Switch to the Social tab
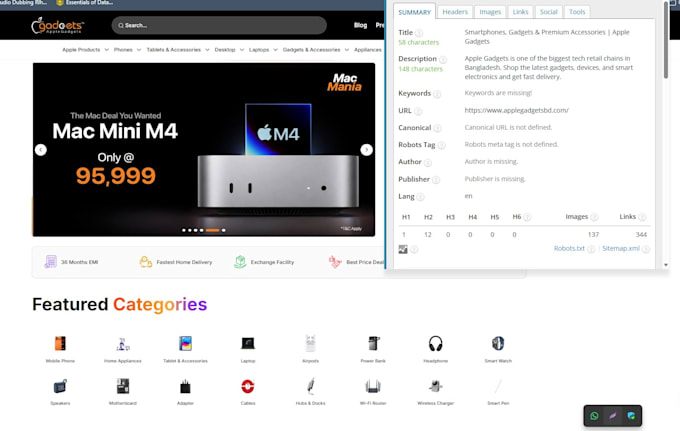 click(x=549, y=12)
